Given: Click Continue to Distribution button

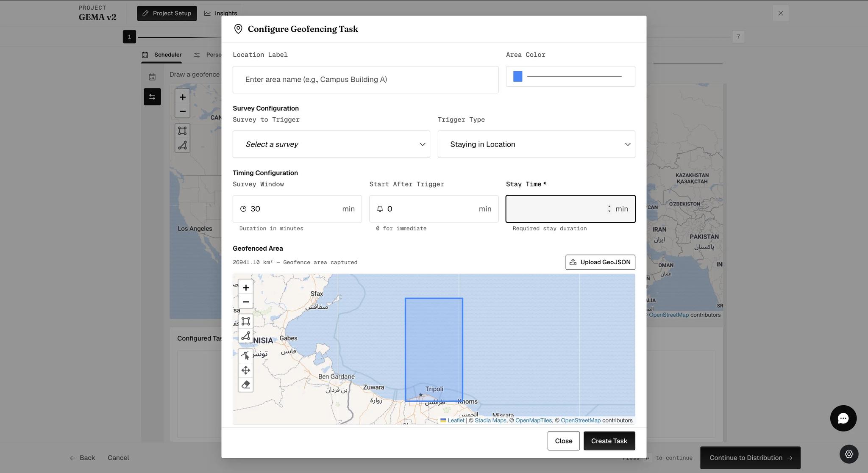Looking at the screenshot, I should coord(750,458).
